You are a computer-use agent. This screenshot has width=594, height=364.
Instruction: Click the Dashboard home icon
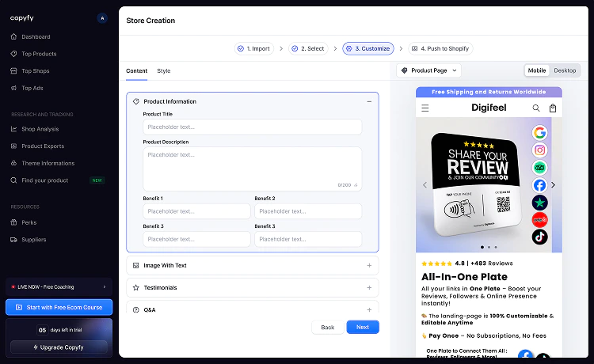point(13,36)
